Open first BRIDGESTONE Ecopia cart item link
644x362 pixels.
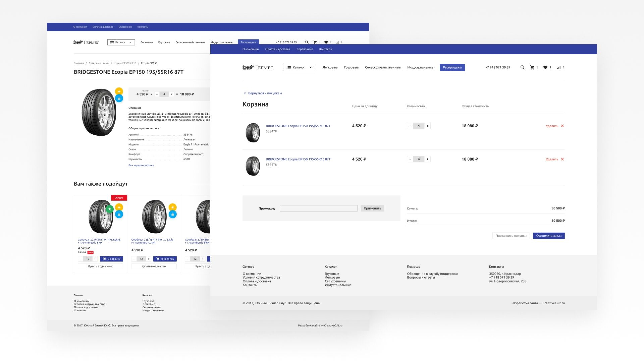pos(298,126)
